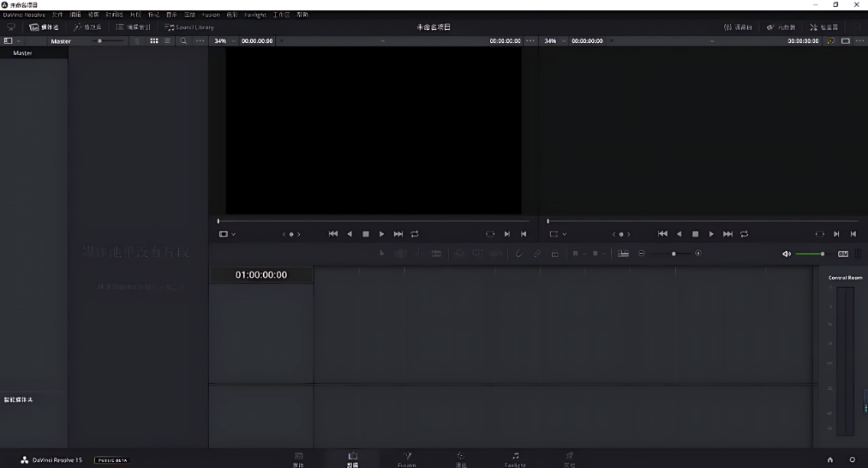Click timeline zoom in plus button
This screenshot has width=868, height=468.
(x=698, y=254)
